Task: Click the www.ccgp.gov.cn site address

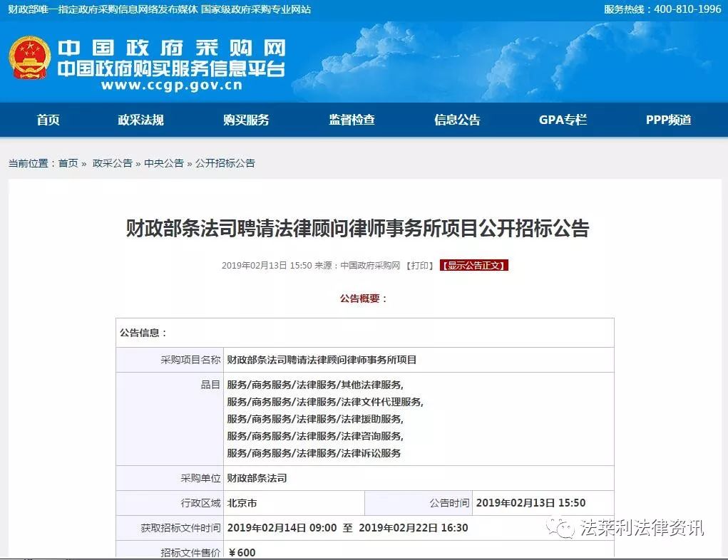Action: point(172,85)
